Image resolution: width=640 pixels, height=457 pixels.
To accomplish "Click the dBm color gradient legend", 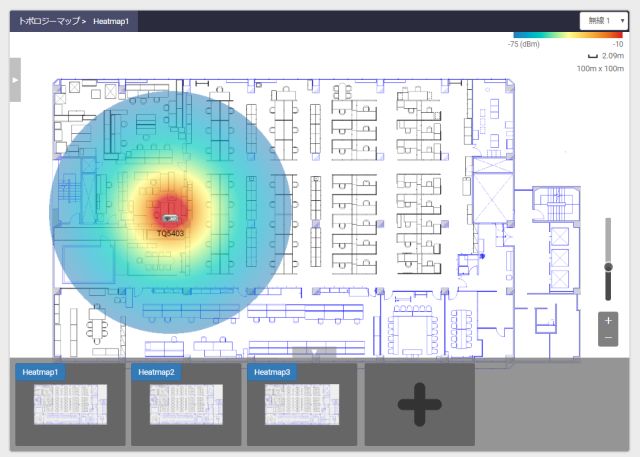I will point(568,35).
